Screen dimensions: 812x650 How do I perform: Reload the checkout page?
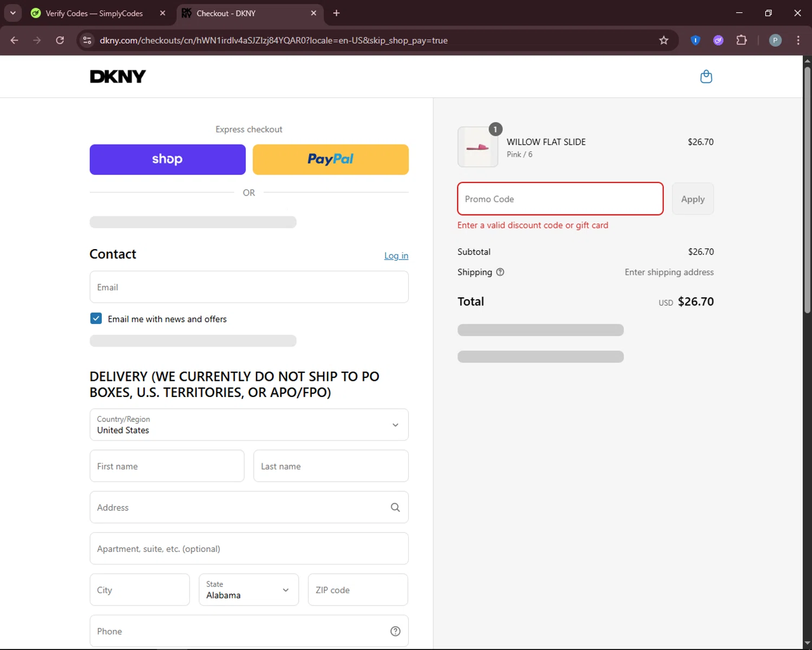coord(60,40)
